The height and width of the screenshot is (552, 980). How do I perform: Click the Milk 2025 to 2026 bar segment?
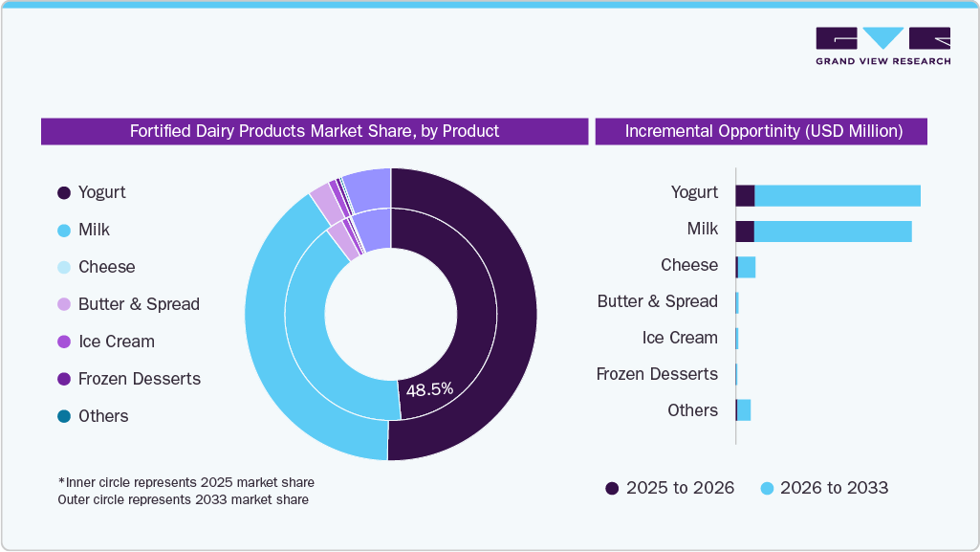coord(745,232)
